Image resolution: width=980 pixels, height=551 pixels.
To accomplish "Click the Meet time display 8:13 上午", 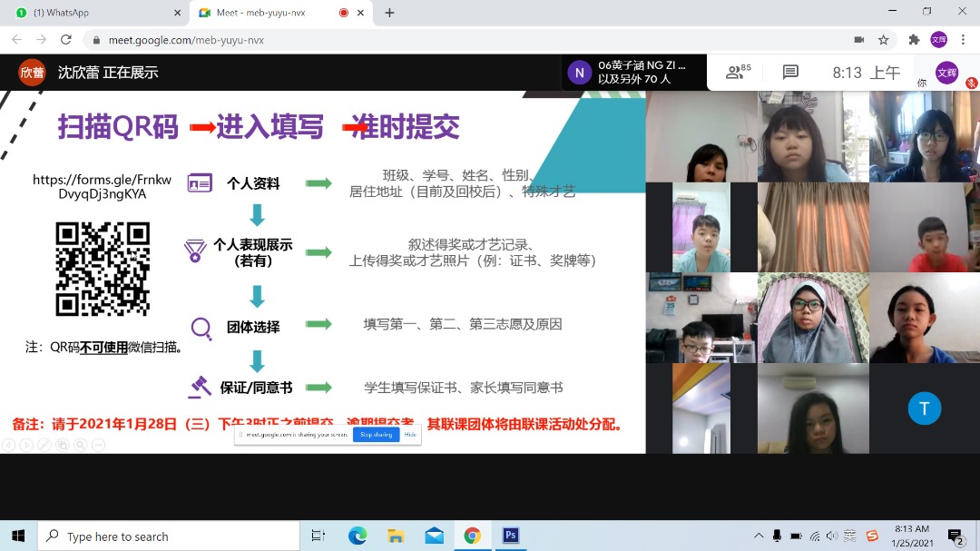I will click(867, 73).
